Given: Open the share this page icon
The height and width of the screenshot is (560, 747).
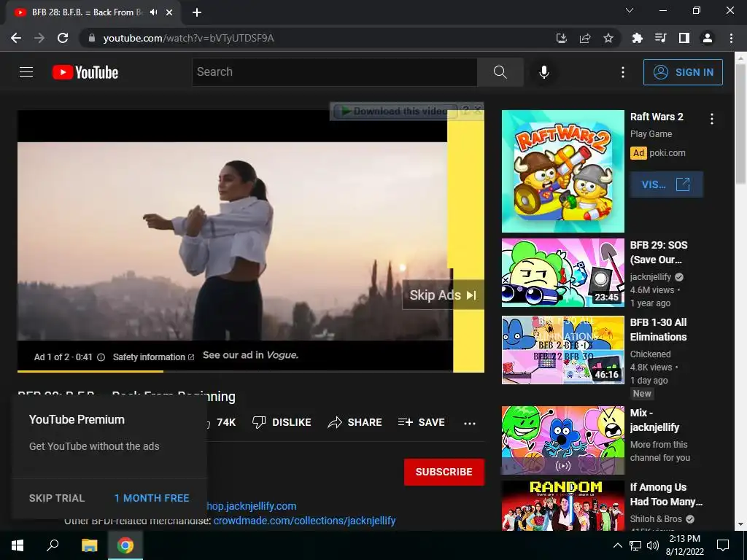Looking at the screenshot, I should pos(585,38).
